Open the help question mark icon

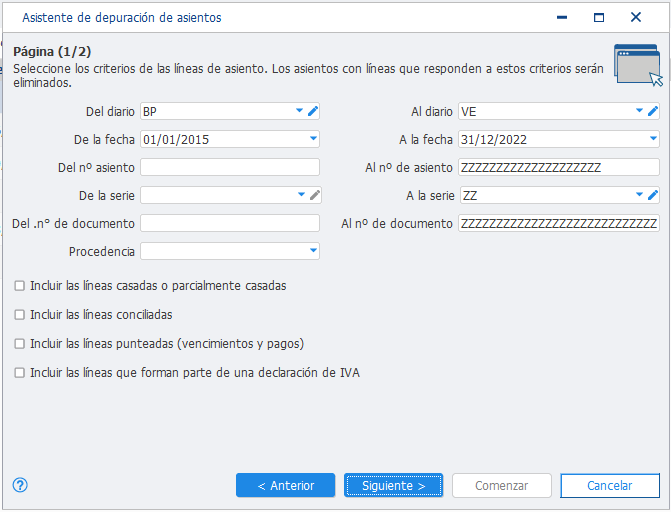[20, 485]
